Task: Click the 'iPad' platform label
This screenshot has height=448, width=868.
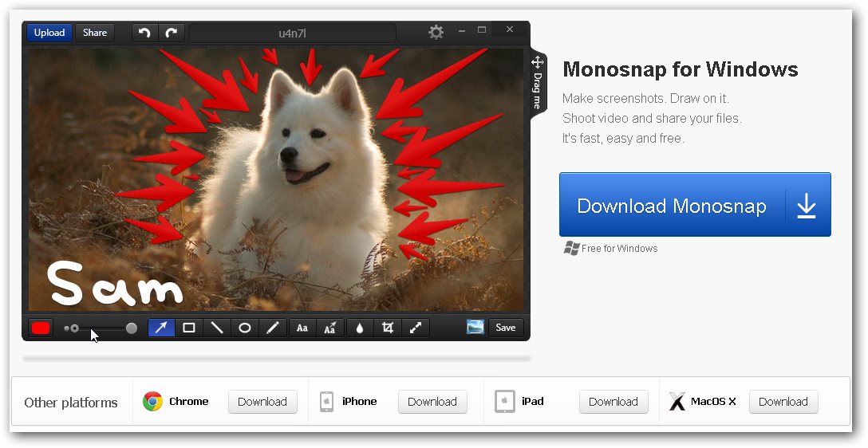Action: pos(533,402)
